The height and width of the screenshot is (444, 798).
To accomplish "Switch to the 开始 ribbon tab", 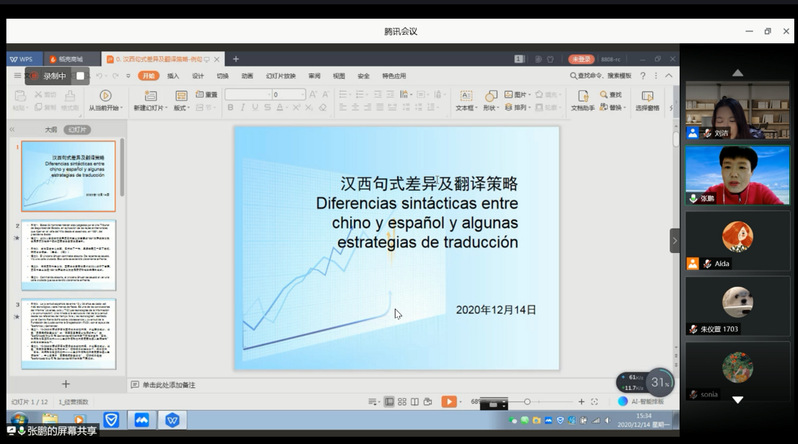I will [x=149, y=76].
